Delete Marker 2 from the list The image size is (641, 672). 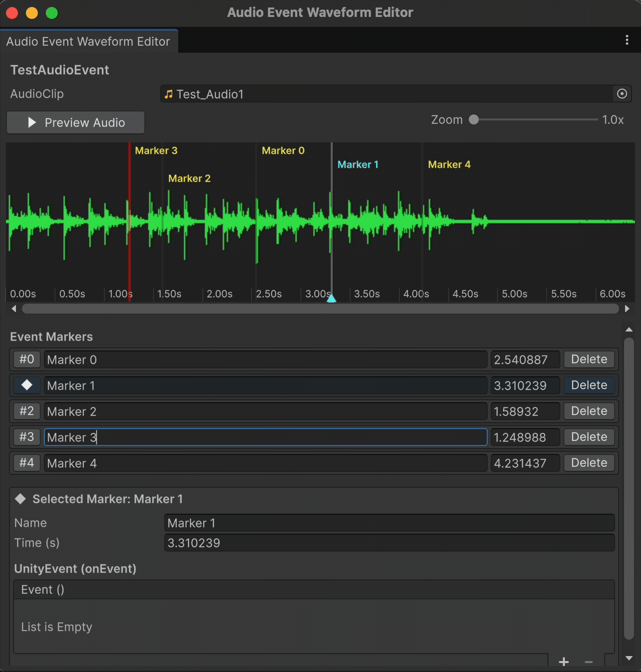pos(589,411)
